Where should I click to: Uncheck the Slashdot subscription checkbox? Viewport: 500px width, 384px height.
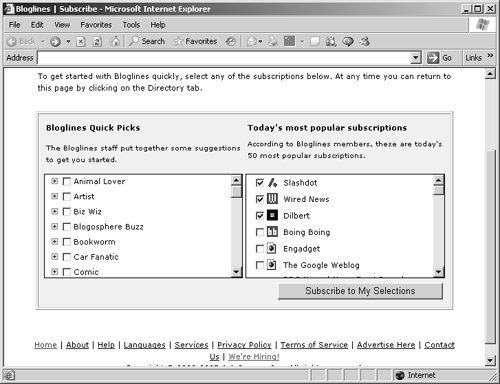260,183
